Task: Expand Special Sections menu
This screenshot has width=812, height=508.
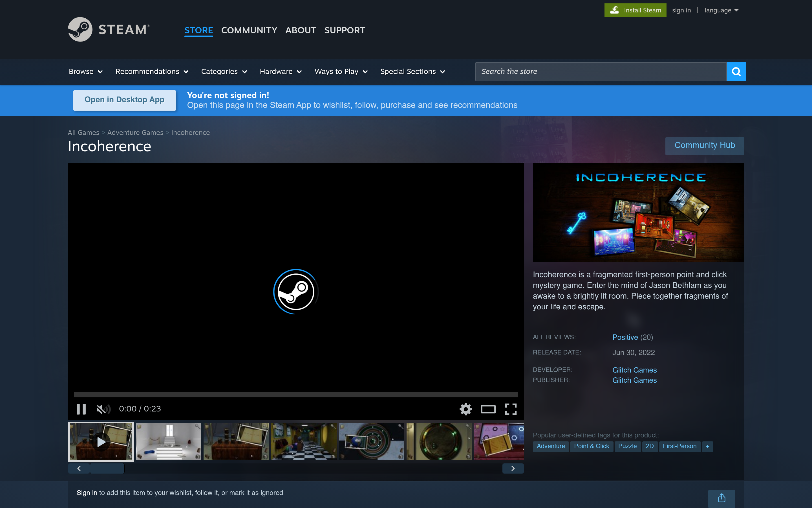Action: 413,72
